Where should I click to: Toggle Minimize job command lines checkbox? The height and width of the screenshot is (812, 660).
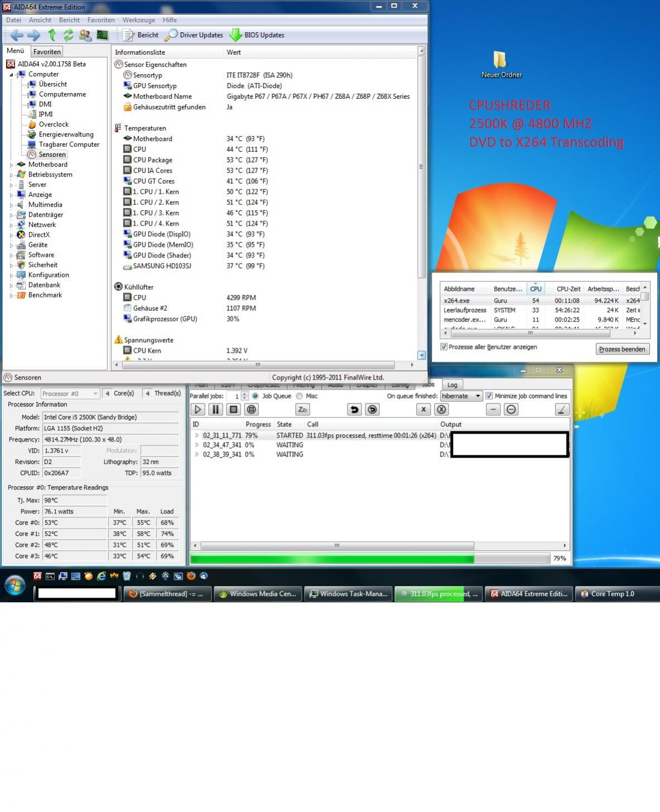tap(489, 396)
